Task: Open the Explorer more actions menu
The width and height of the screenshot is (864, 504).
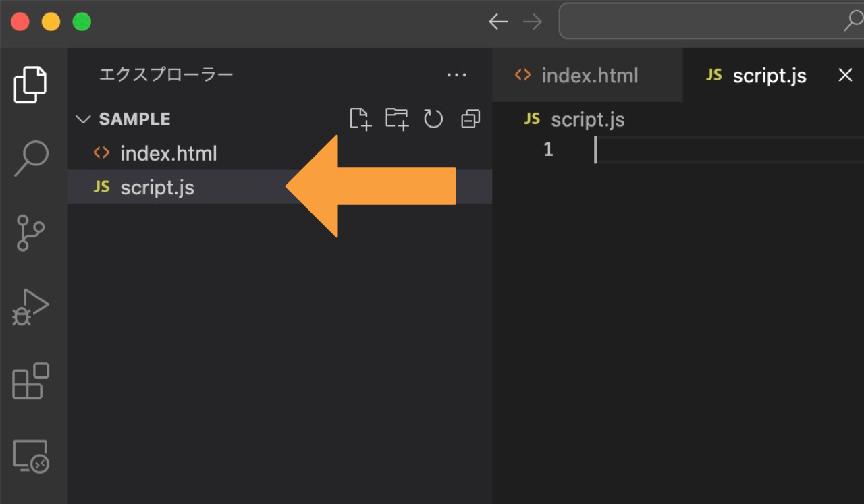Action: pyautogui.click(x=457, y=75)
